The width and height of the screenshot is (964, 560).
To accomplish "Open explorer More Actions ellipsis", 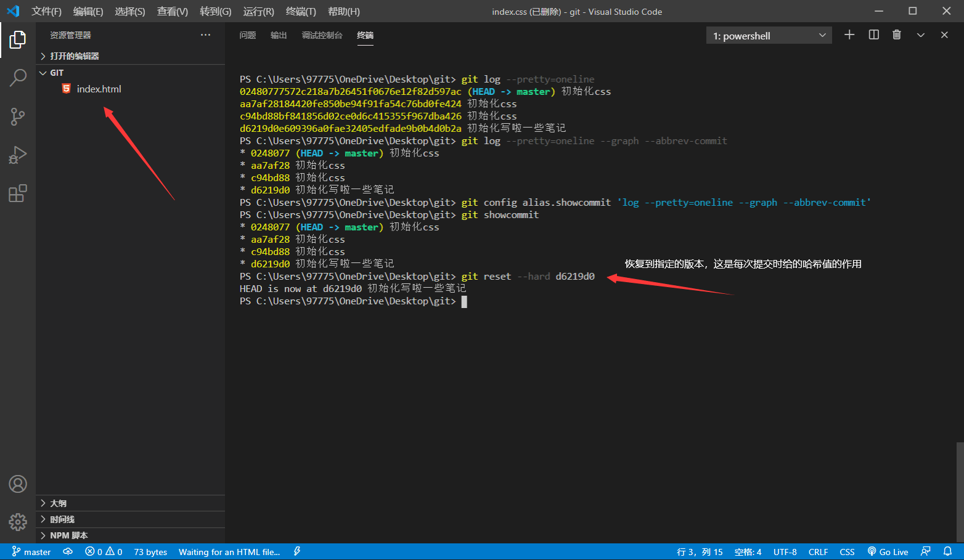I will point(205,35).
